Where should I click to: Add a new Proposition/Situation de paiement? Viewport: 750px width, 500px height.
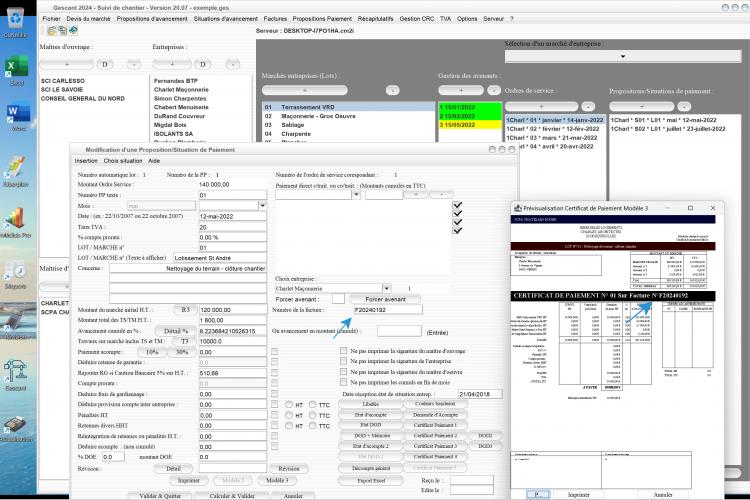[x=642, y=106]
